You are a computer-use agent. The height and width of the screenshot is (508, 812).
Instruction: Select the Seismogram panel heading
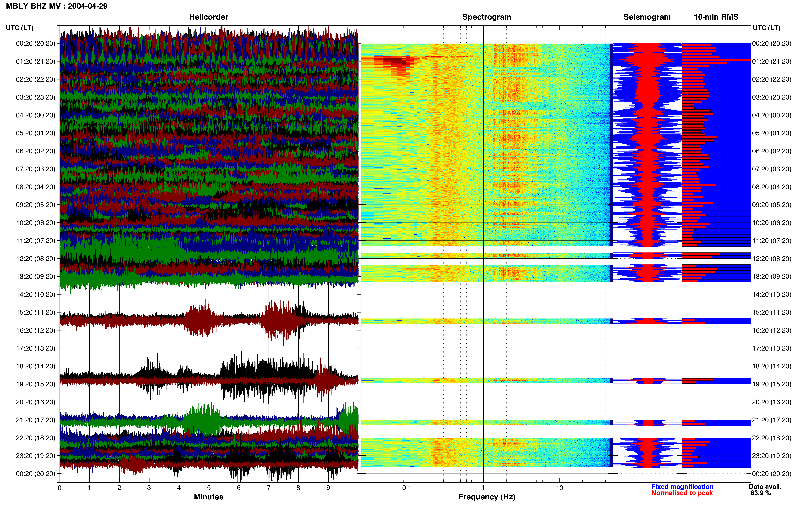point(647,17)
